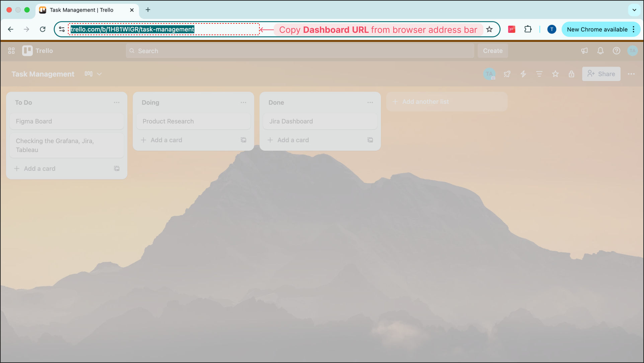Screen dimensions: 644x363
Task: Click the board filter icon
Action: (539, 74)
